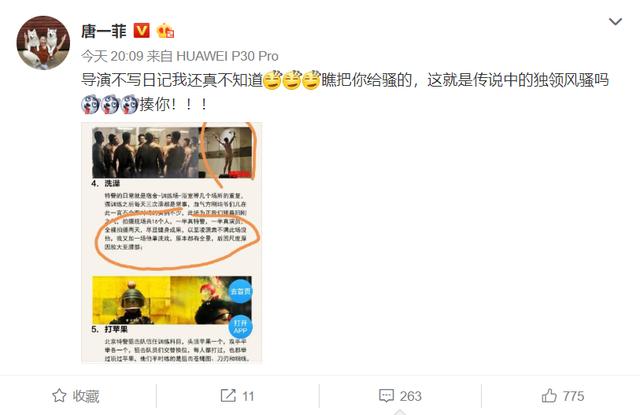Image resolution: width=640 pixels, height=415 pixels.
Task: Click the repost share icon
Action: [x=228, y=396]
